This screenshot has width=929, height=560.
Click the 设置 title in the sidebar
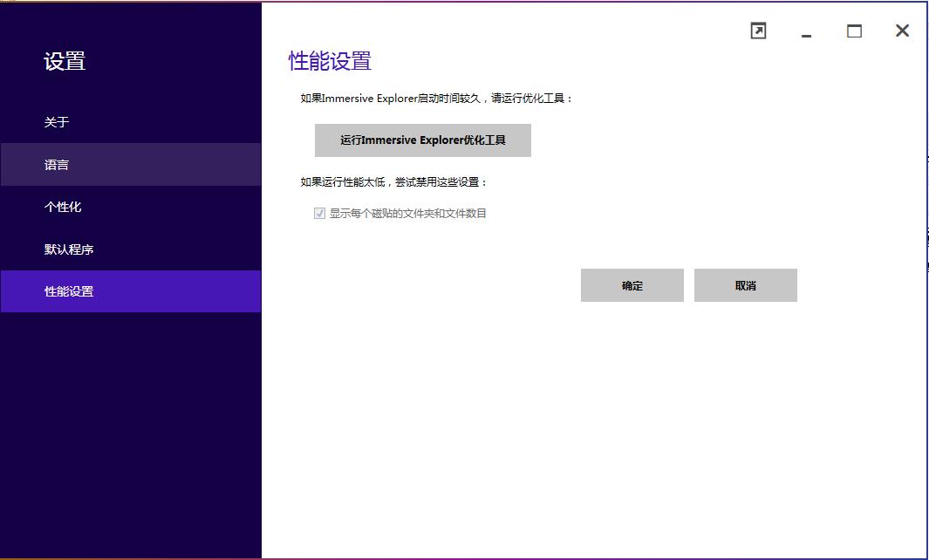click(65, 62)
